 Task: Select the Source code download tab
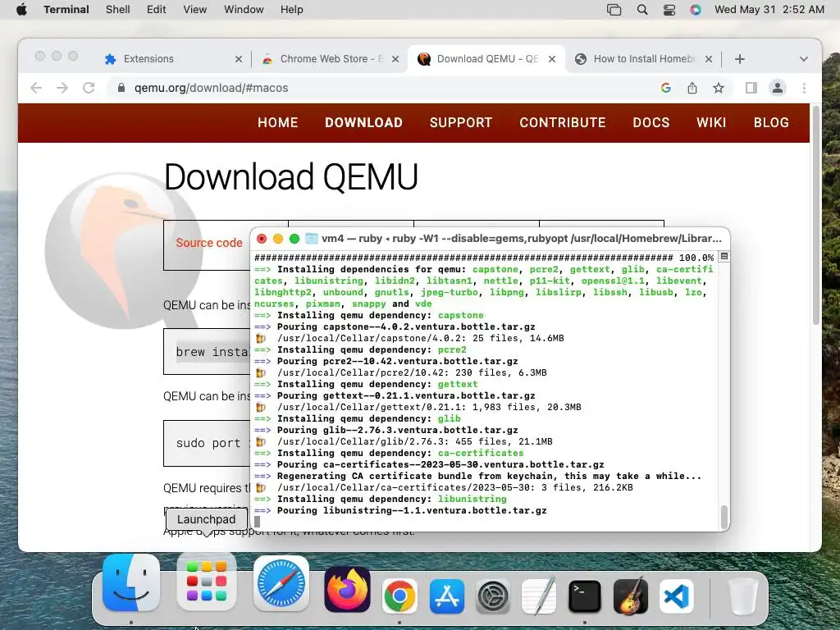pyautogui.click(x=209, y=243)
